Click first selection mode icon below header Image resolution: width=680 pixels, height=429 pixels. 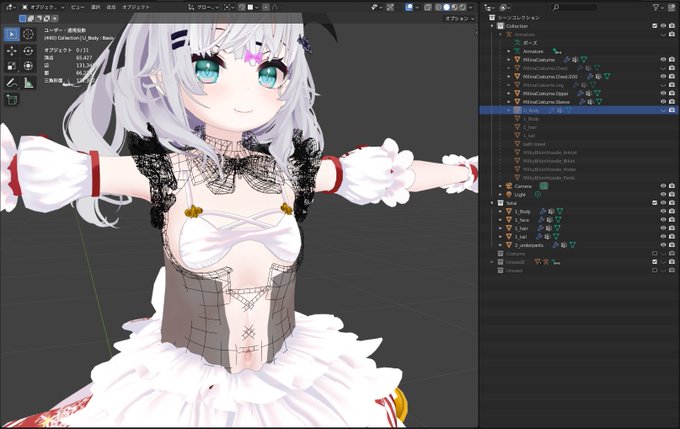tap(23, 19)
